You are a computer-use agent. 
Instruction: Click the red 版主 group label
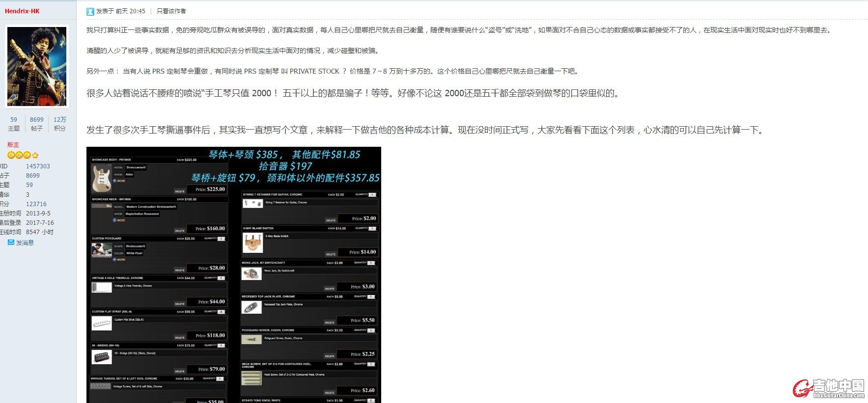[13, 145]
